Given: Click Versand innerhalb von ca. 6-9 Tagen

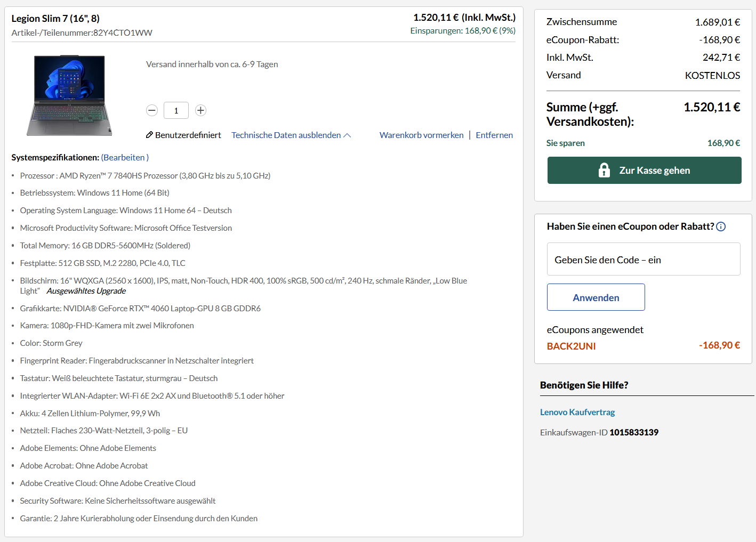Looking at the screenshot, I should pos(212,64).
